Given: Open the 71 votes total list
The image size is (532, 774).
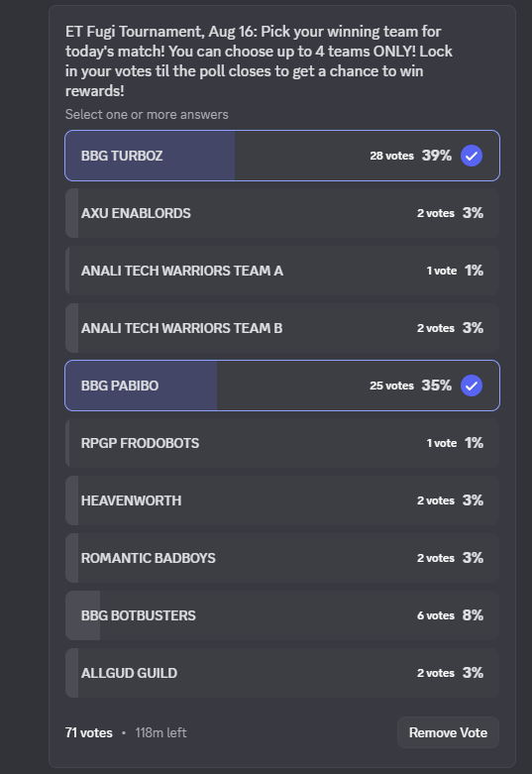Looking at the screenshot, I should point(89,733).
